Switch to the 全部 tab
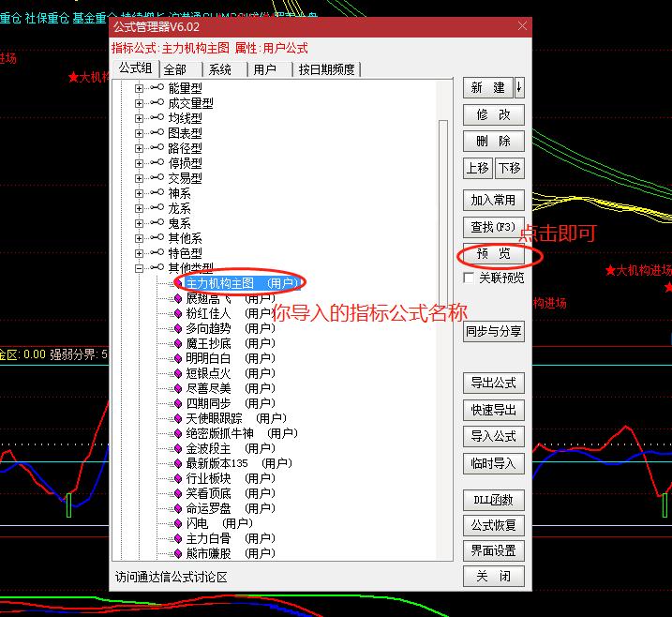 (x=181, y=69)
